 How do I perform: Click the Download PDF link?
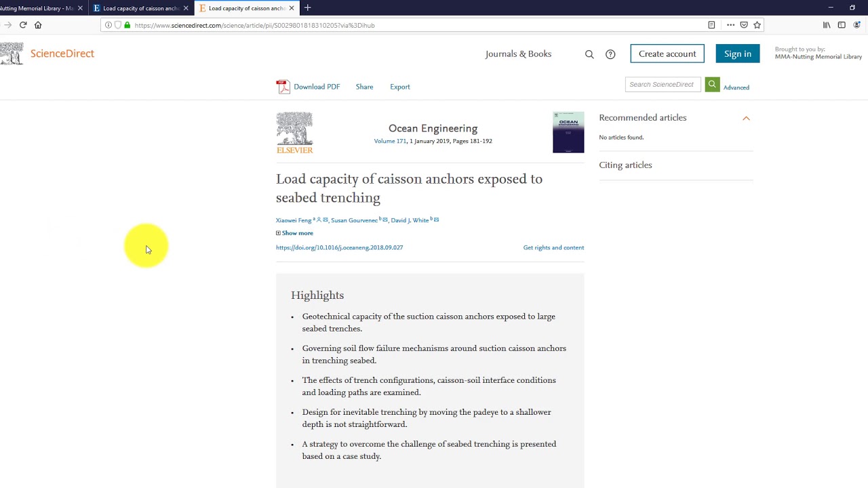pyautogui.click(x=317, y=87)
